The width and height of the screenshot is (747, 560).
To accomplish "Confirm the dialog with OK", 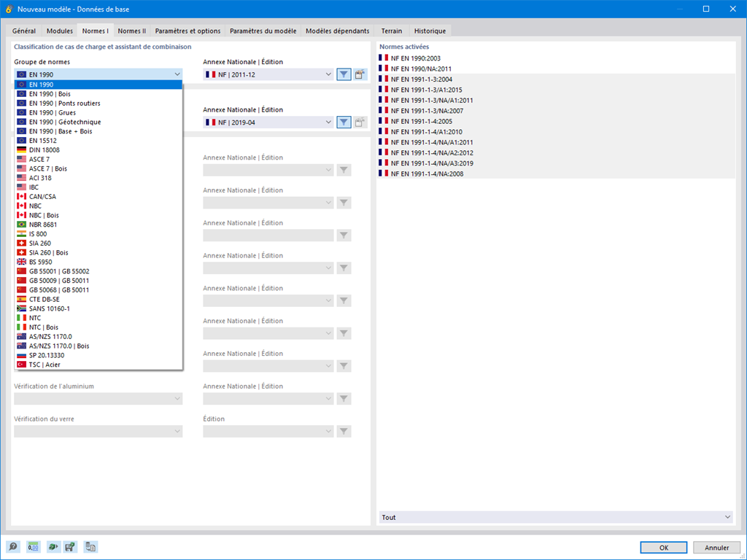I will (662, 547).
